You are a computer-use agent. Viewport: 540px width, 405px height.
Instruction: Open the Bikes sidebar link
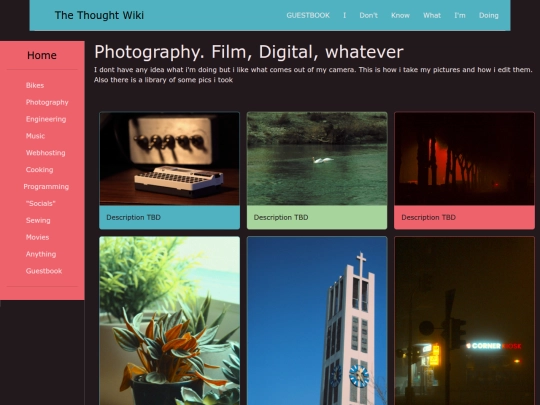click(x=35, y=85)
